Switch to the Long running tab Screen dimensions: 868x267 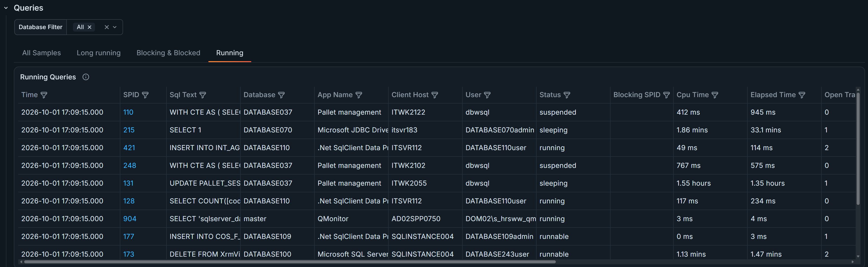98,53
